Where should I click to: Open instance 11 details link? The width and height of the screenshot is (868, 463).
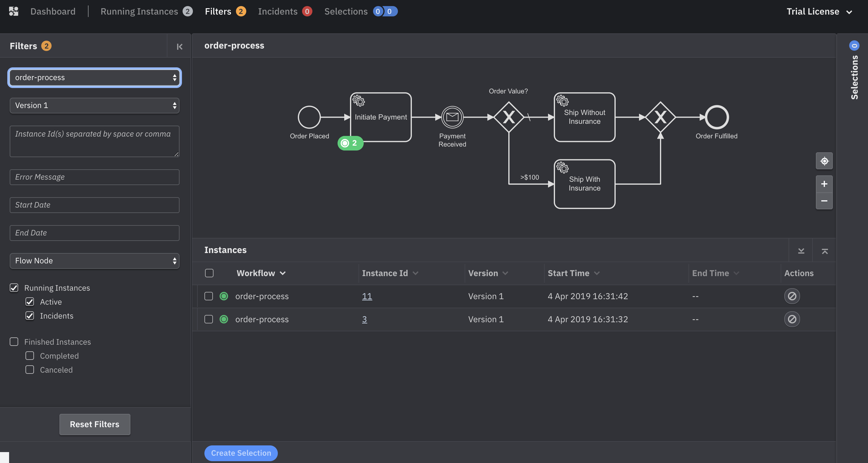point(367,296)
